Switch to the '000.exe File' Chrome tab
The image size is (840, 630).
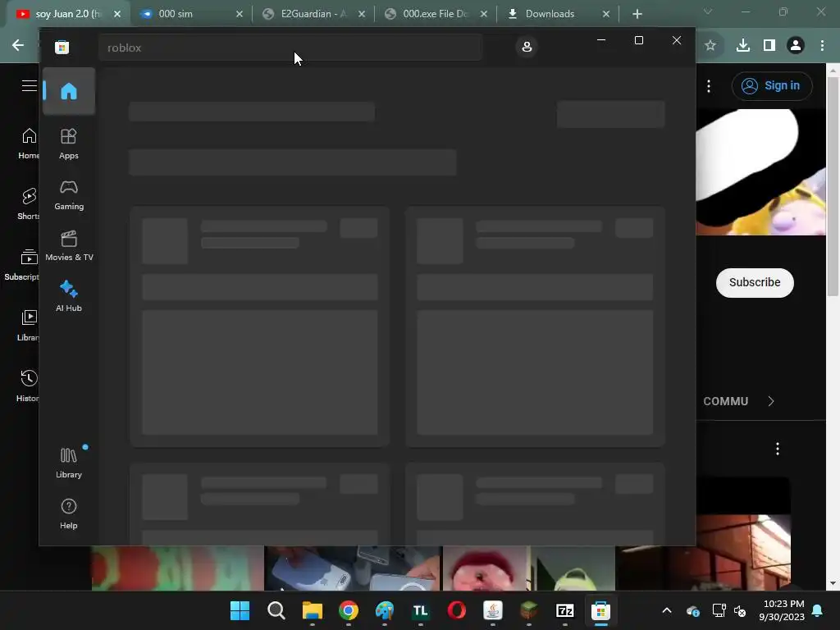pyautogui.click(x=435, y=14)
